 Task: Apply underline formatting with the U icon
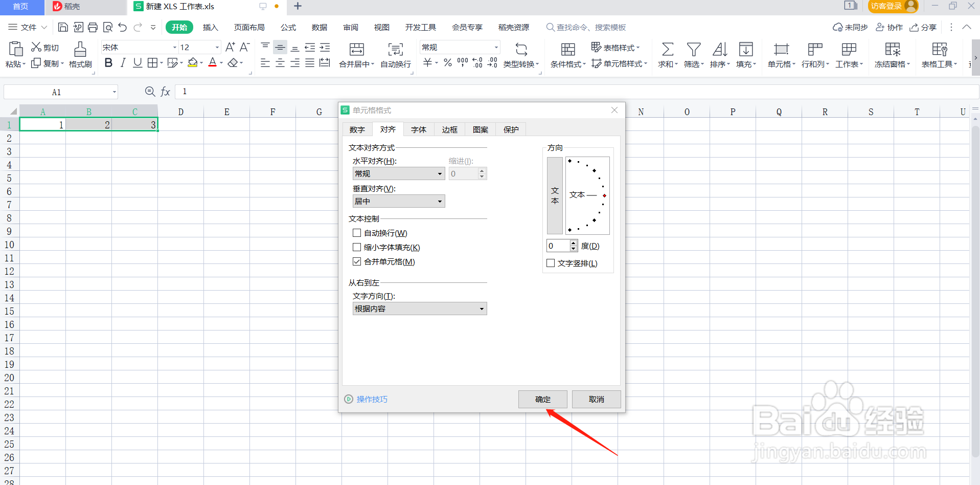[136, 62]
